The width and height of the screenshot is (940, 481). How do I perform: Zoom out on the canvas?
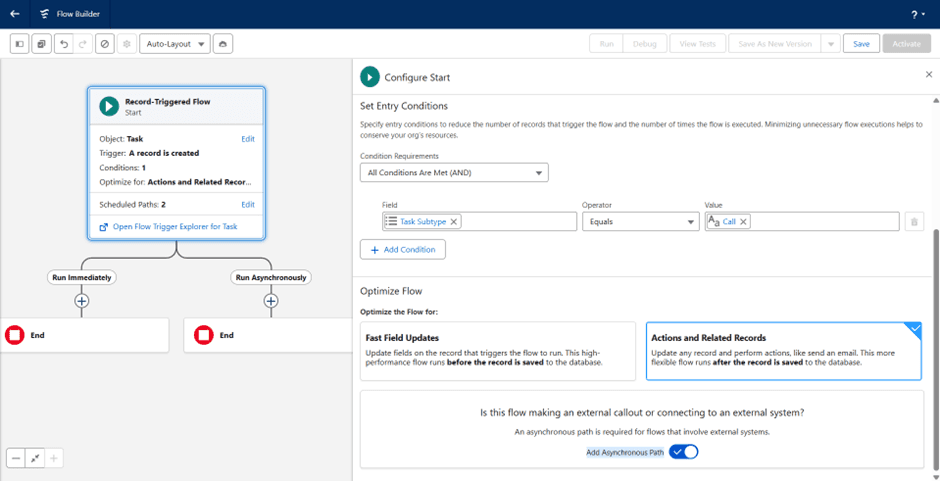[16, 458]
